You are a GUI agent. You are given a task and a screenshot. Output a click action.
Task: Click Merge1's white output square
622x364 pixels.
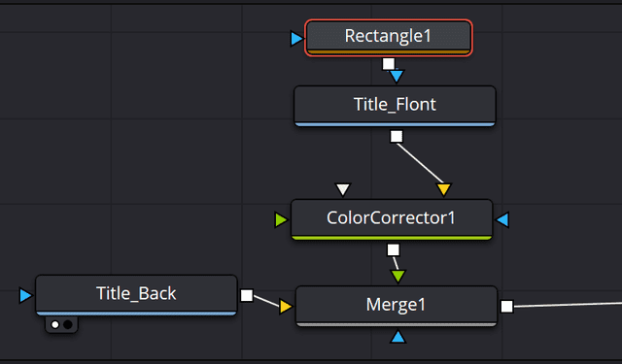(x=506, y=306)
